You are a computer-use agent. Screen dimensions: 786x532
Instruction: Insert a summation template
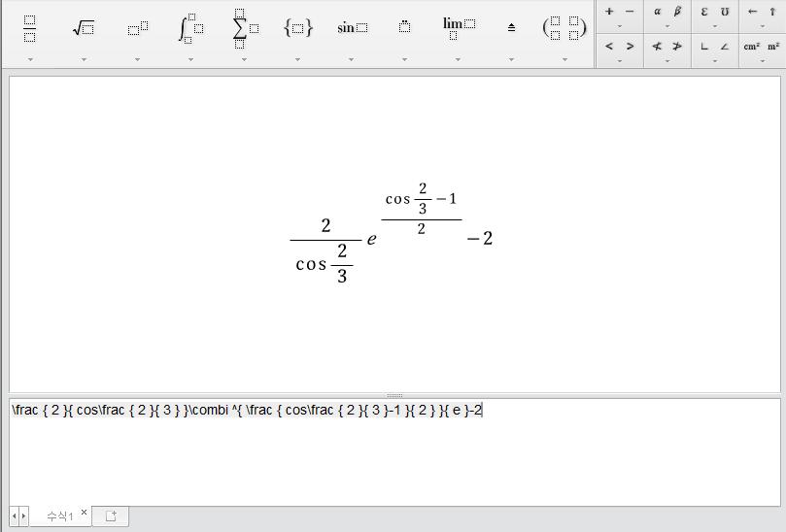point(244,28)
